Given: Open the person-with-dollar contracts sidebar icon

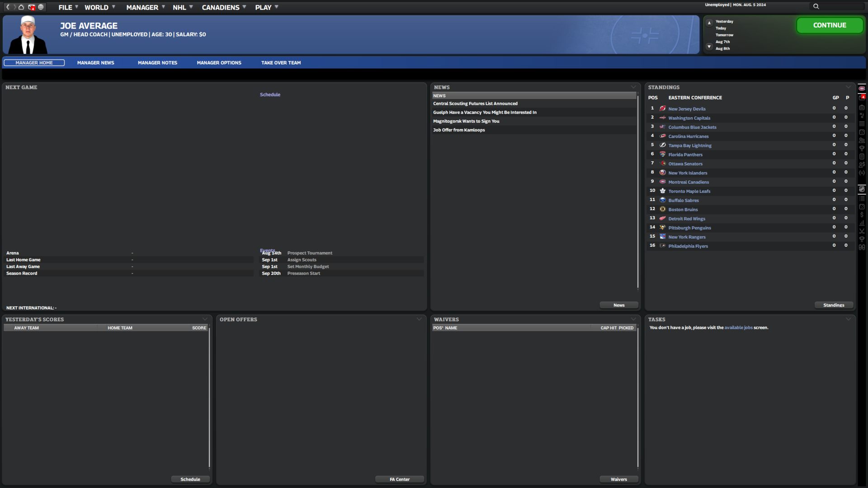Looking at the screenshot, I should tap(862, 164).
